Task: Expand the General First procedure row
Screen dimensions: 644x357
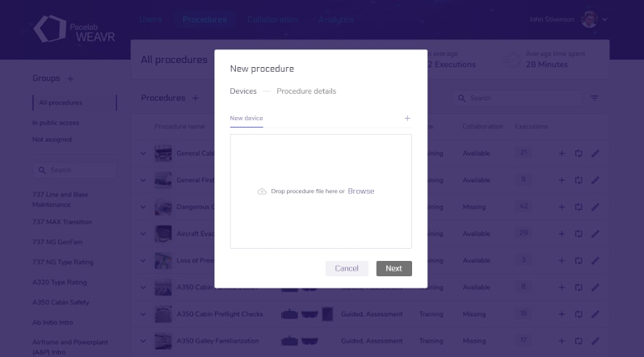Action: (143, 180)
